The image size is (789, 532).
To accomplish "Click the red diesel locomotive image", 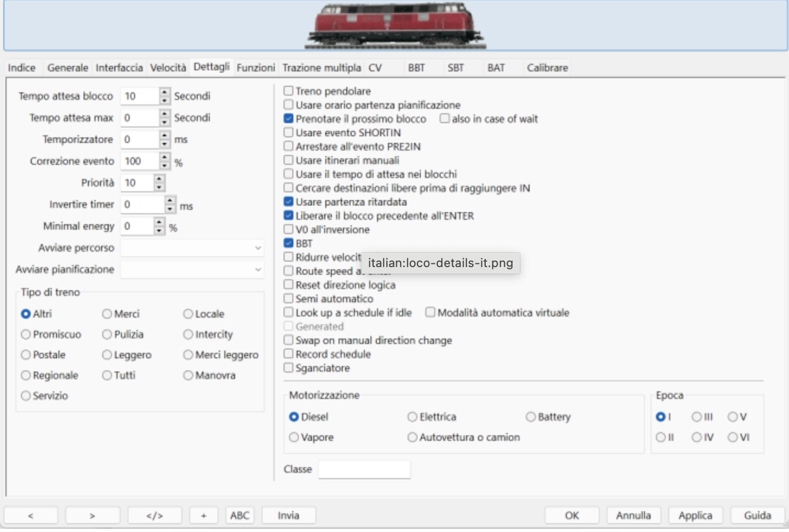I will [395, 26].
